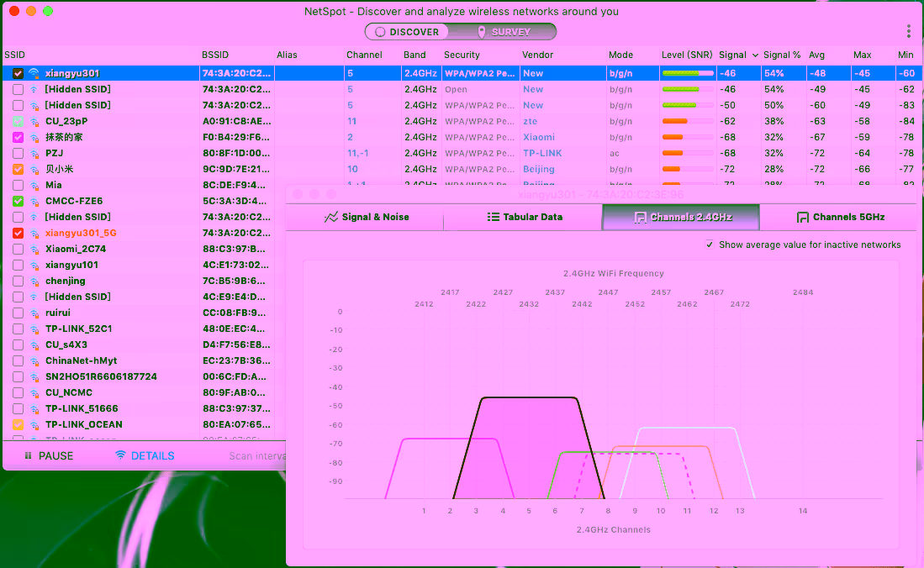Click the 贝小米 signal level bar
This screenshot has width=924, height=568.
[688, 169]
